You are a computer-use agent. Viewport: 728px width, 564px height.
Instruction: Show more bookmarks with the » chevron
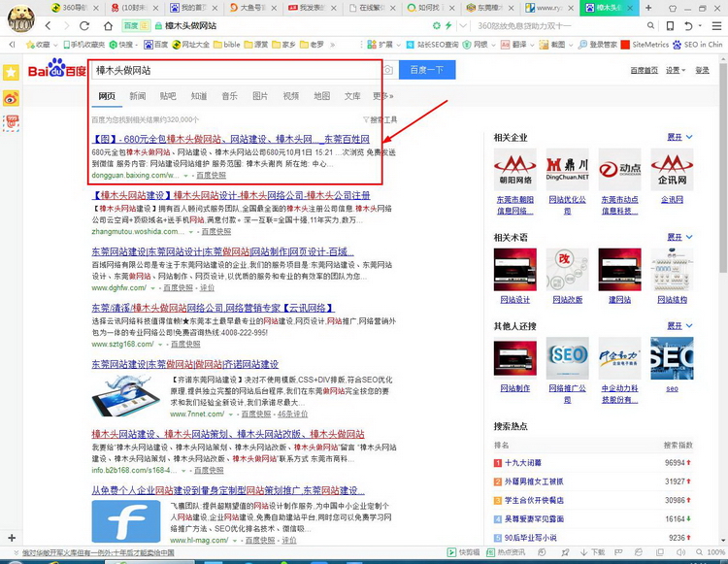pyautogui.click(x=332, y=45)
